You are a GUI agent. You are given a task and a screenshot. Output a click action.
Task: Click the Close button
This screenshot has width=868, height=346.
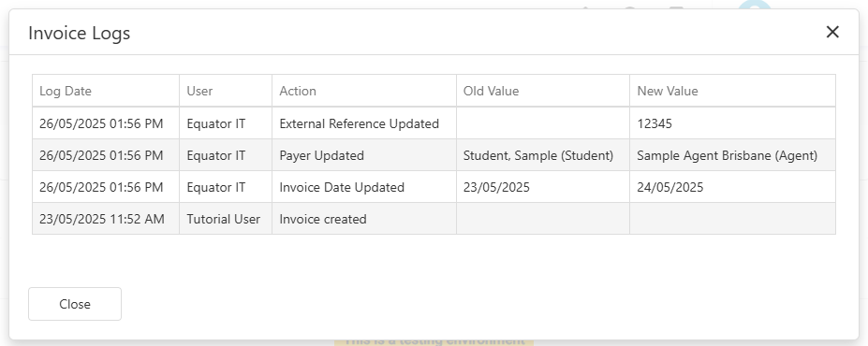click(x=75, y=304)
